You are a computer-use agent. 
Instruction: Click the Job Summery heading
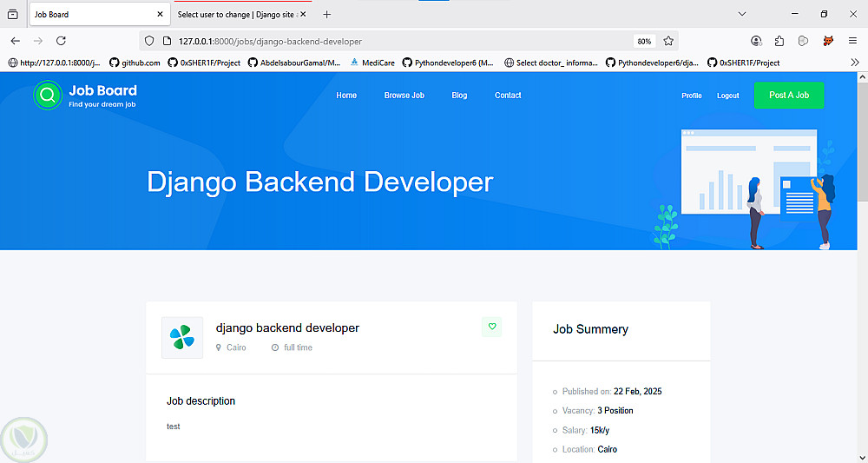[590, 329]
